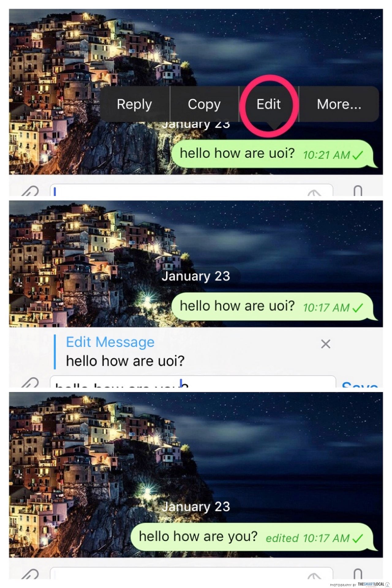
Task: Tap Reply in the message context menu
Action: (x=134, y=104)
